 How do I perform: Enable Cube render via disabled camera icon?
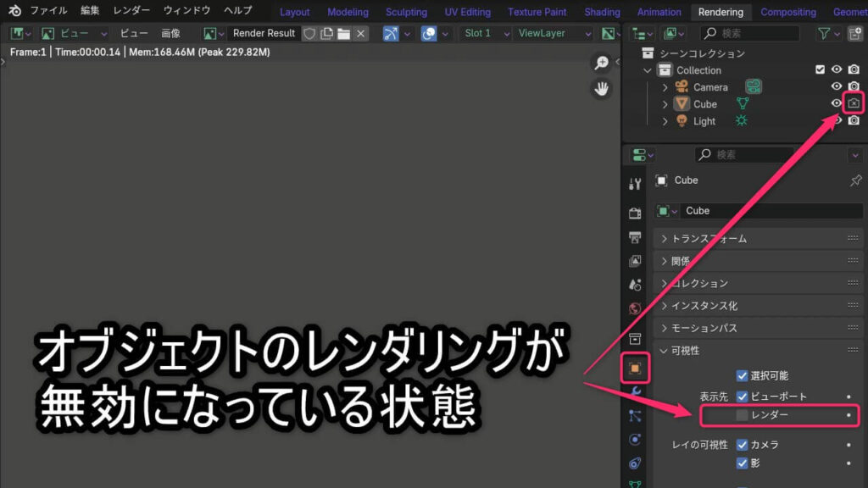pyautogui.click(x=854, y=103)
